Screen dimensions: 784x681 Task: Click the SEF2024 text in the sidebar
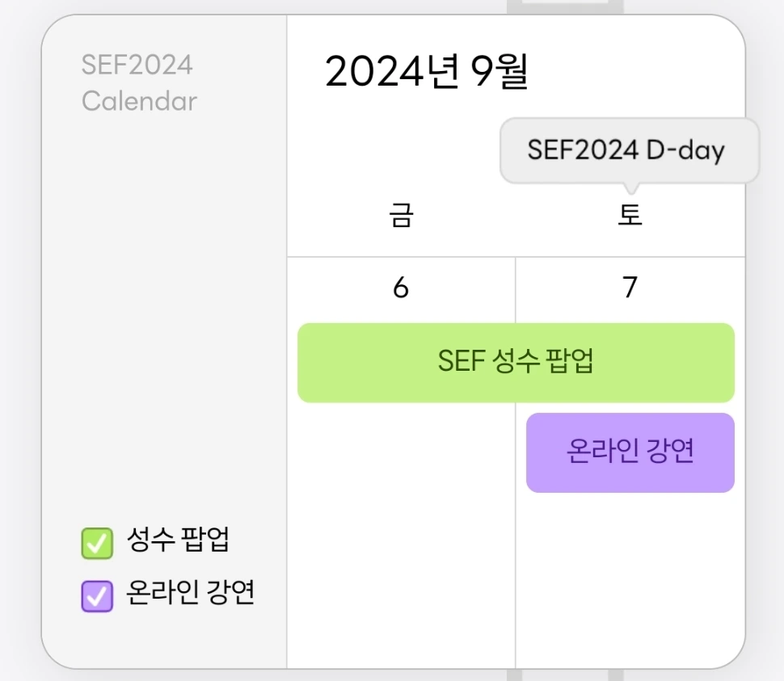coord(137,65)
